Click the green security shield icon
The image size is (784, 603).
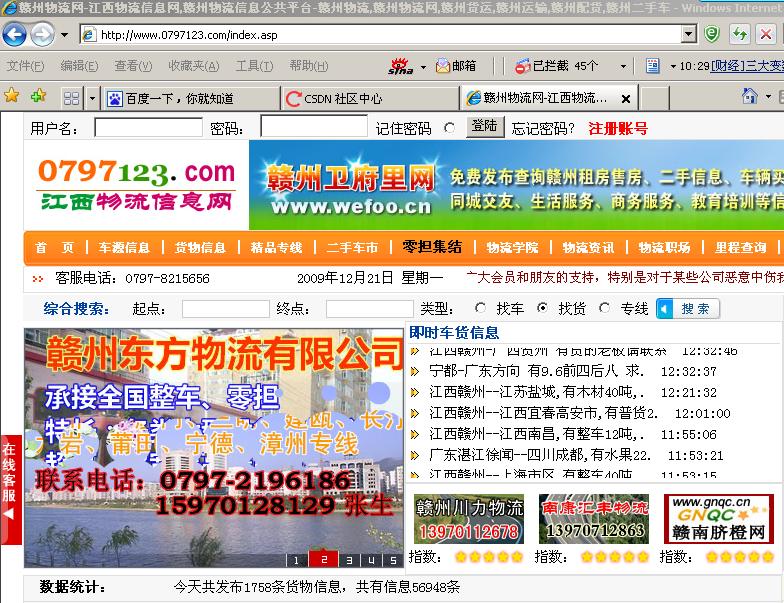[712, 34]
